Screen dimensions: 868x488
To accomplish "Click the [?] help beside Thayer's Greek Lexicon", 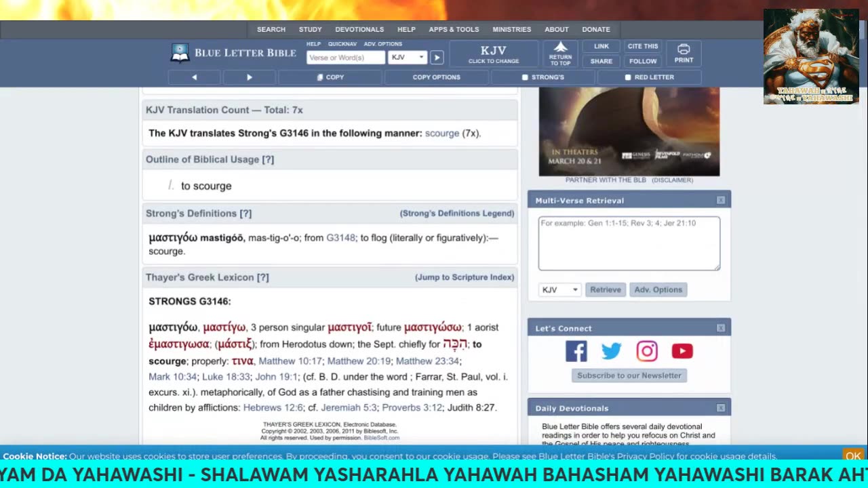I will click(x=263, y=277).
